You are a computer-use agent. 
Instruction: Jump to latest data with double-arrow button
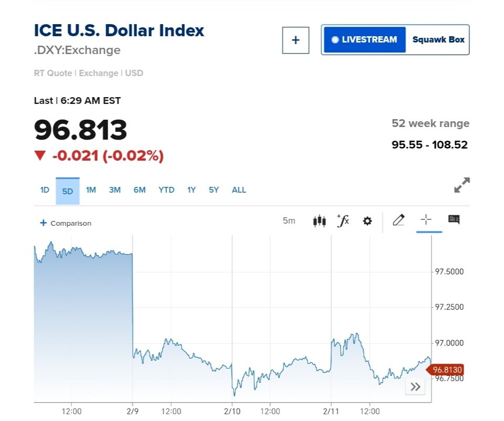(415, 387)
